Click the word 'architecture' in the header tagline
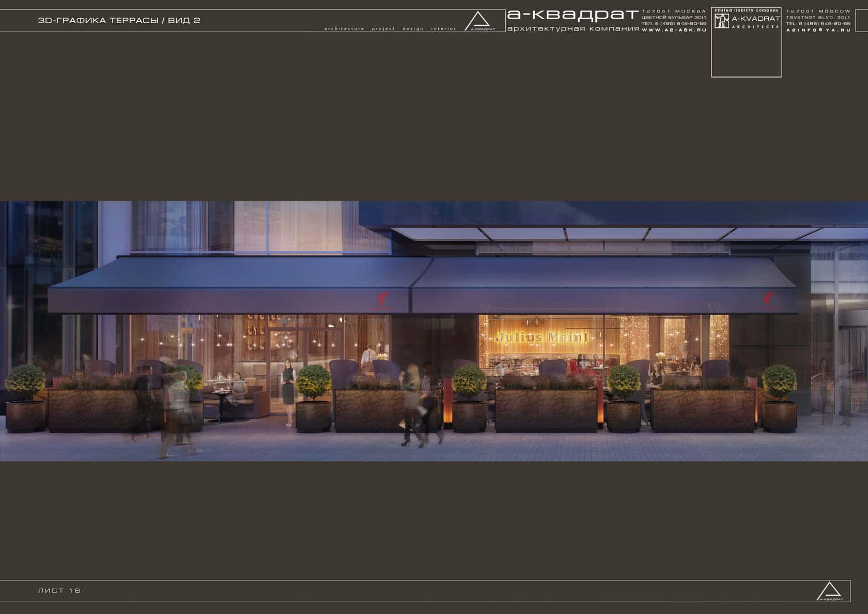The width and height of the screenshot is (868, 614). click(x=344, y=29)
